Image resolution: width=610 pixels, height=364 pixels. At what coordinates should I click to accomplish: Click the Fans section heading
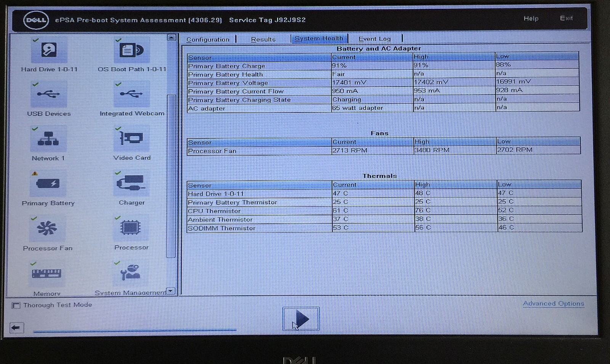tap(379, 133)
